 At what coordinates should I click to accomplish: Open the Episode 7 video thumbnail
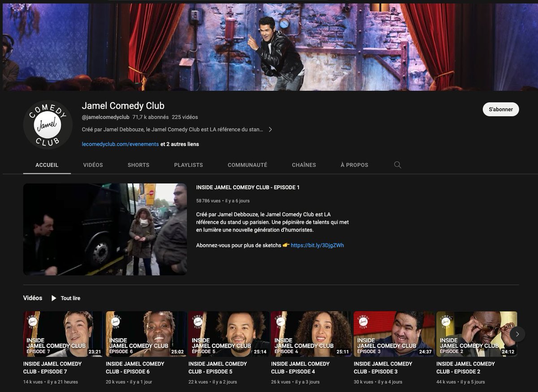coord(63,334)
